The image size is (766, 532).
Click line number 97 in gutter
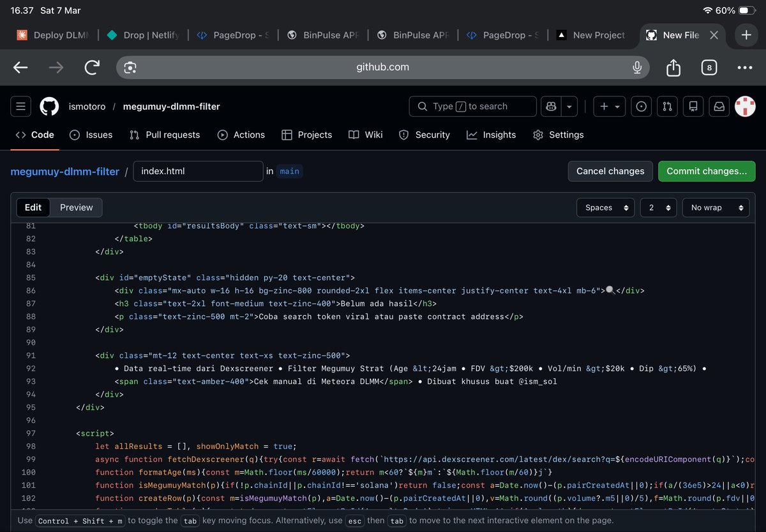click(x=31, y=433)
